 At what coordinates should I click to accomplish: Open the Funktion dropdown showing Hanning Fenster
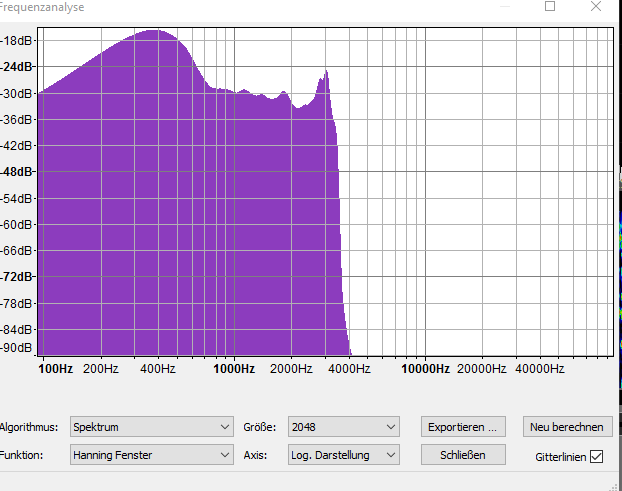coord(152,455)
